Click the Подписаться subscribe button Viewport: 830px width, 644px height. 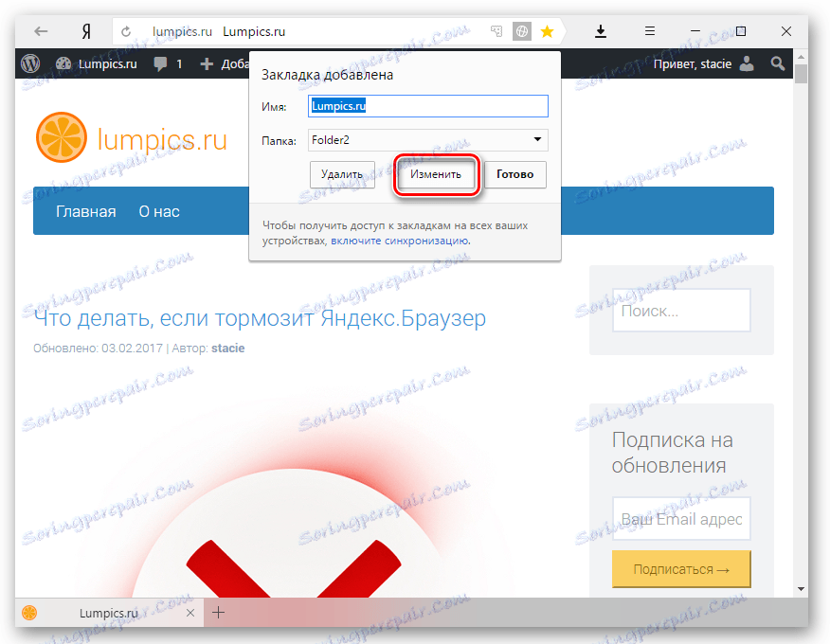coord(681,569)
